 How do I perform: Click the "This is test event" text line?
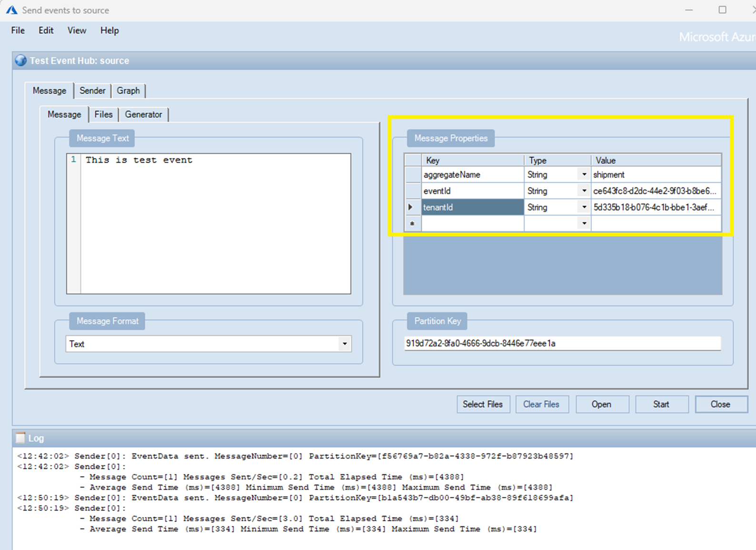tap(139, 160)
